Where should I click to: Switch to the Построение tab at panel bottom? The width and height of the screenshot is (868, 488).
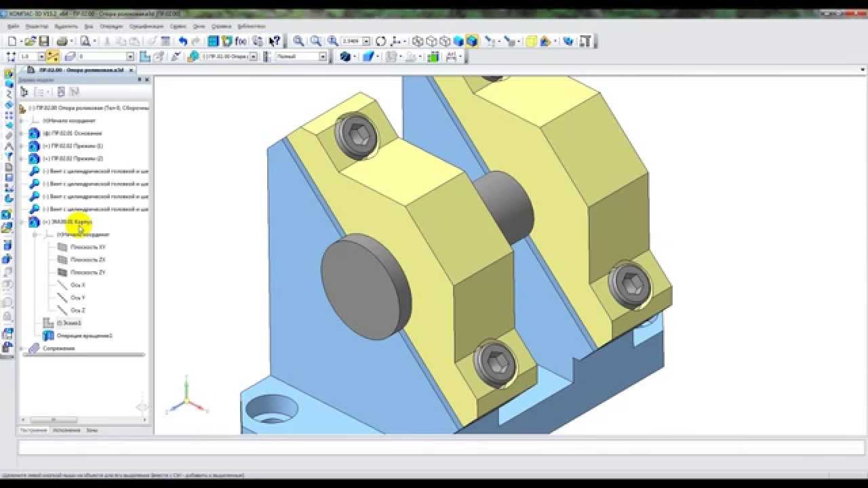coord(33,430)
